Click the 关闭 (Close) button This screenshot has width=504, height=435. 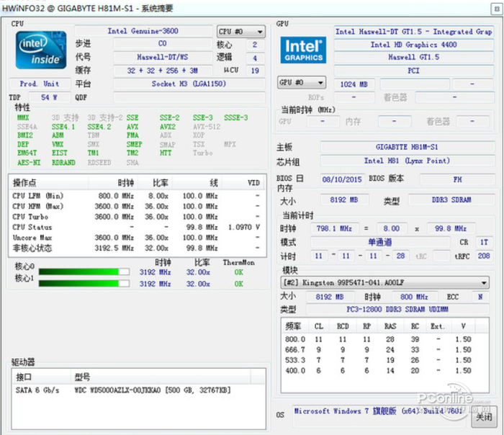coord(485,416)
